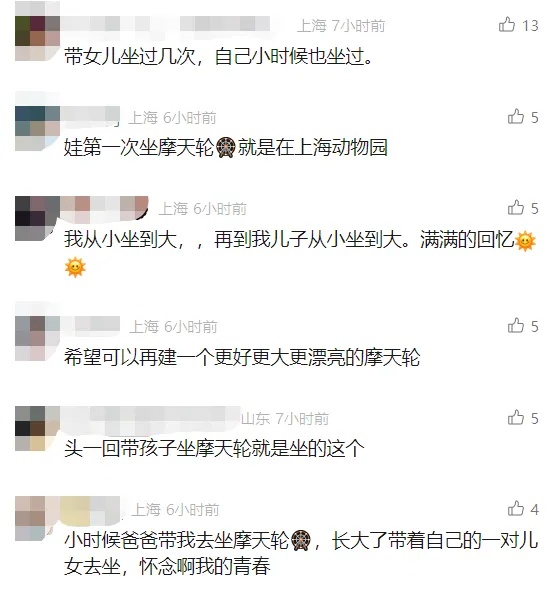Click the comment text 头一回带孩子坐摩天轮
Image resolution: width=551 pixels, height=589 pixels.
[x=214, y=449]
